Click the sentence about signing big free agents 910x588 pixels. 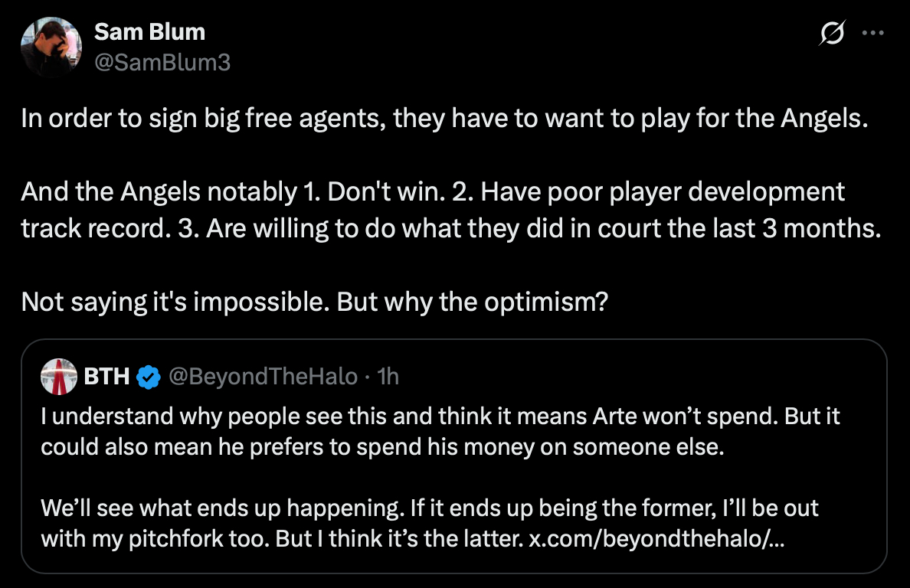pyautogui.click(x=444, y=119)
